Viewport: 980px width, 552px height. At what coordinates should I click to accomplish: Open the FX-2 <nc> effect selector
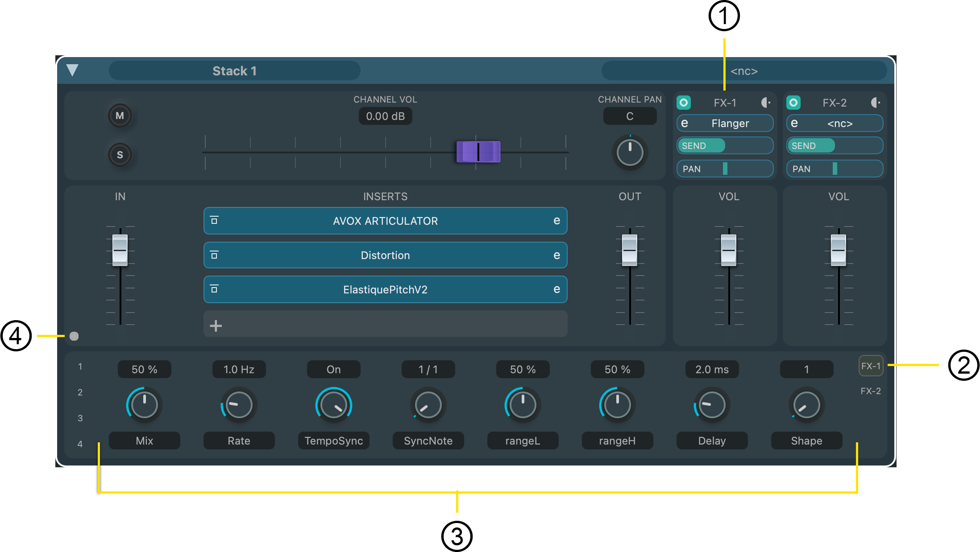840,124
